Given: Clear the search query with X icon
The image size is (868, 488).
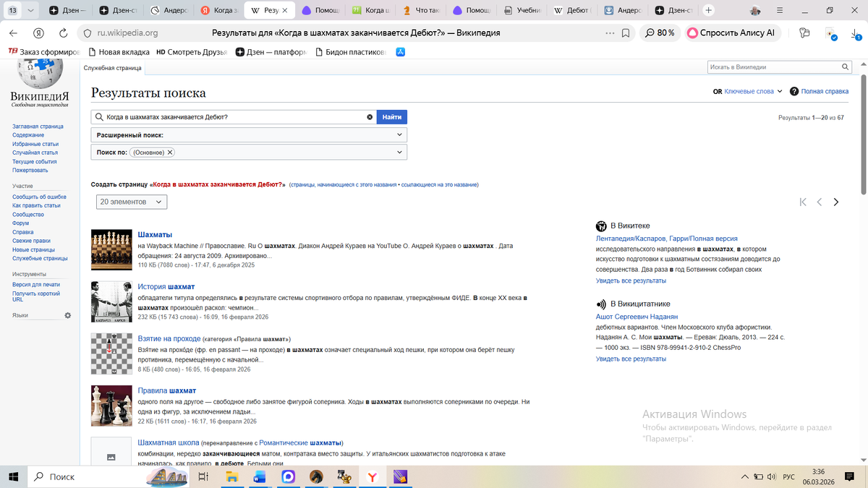Looking at the screenshot, I should 370,116.
